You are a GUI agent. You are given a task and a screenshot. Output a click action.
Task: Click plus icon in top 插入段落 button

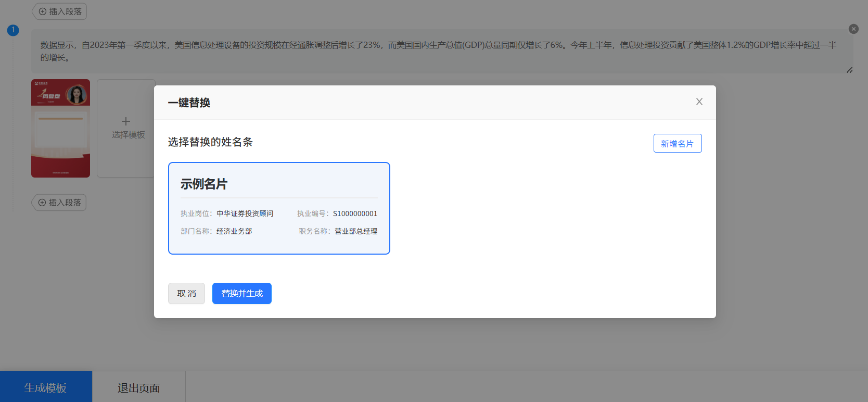43,11
